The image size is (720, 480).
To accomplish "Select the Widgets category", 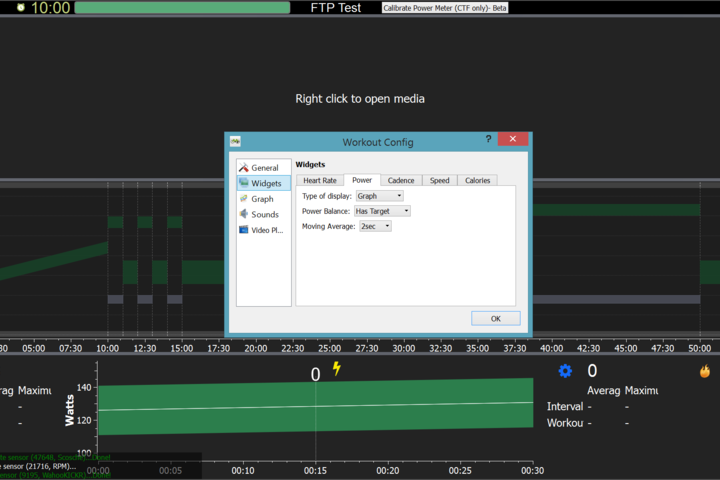I will point(265,184).
